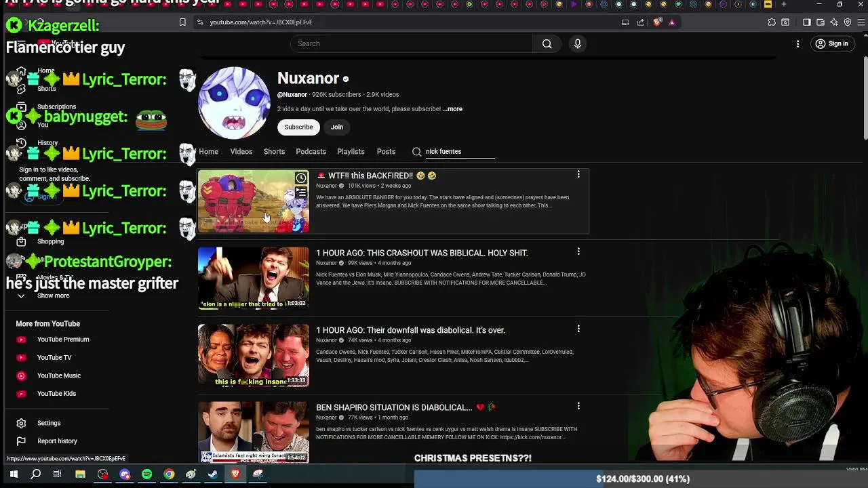Open Settings in the sidebar

click(49, 423)
